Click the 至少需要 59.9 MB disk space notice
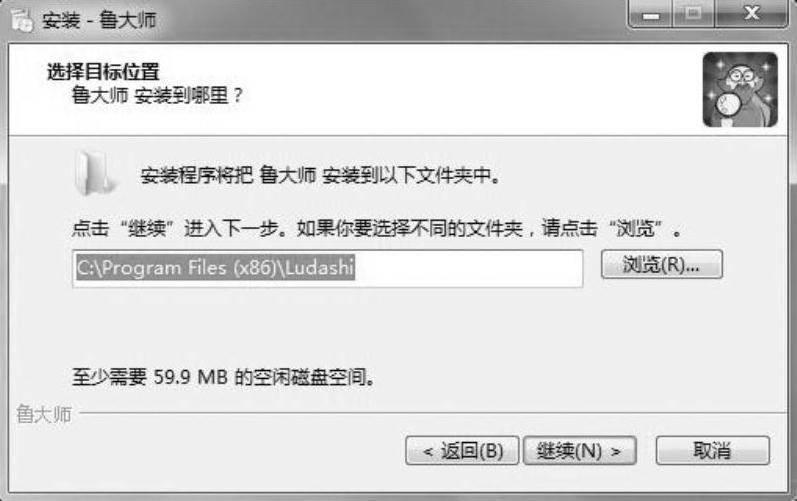 223,377
